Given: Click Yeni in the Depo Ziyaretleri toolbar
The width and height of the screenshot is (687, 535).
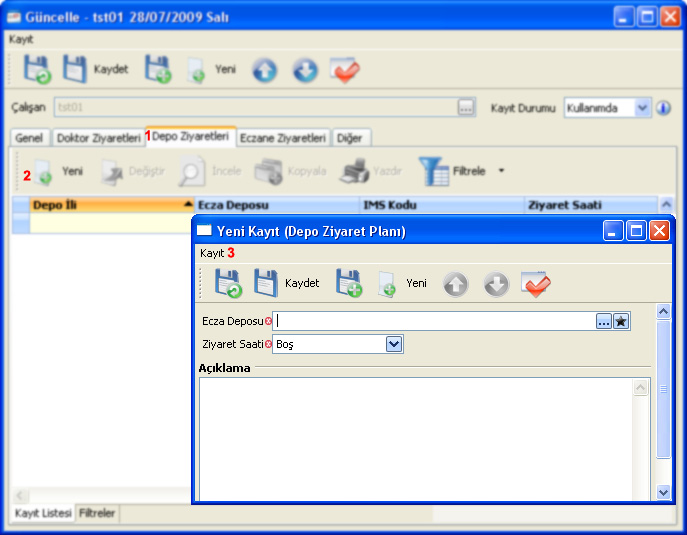Looking at the screenshot, I should pyautogui.click(x=59, y=171).
